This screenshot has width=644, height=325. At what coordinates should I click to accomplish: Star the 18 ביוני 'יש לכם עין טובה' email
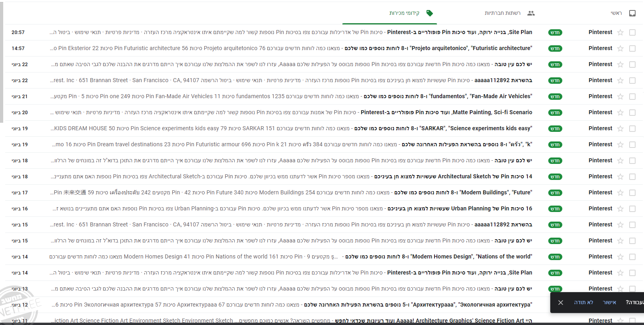(x=620, y=161)
